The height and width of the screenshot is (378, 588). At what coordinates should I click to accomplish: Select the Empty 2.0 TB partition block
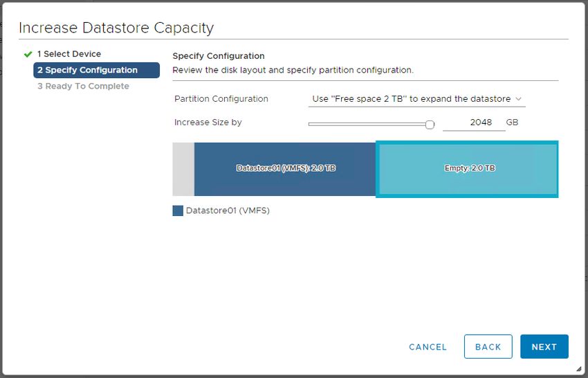467,169
